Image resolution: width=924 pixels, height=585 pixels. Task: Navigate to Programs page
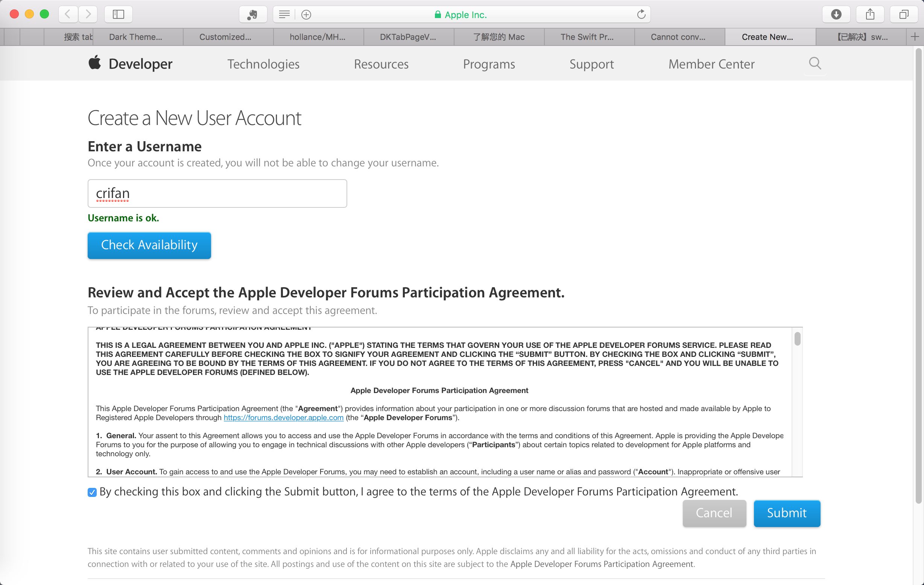pyautogui.click(x=488, y=64)
